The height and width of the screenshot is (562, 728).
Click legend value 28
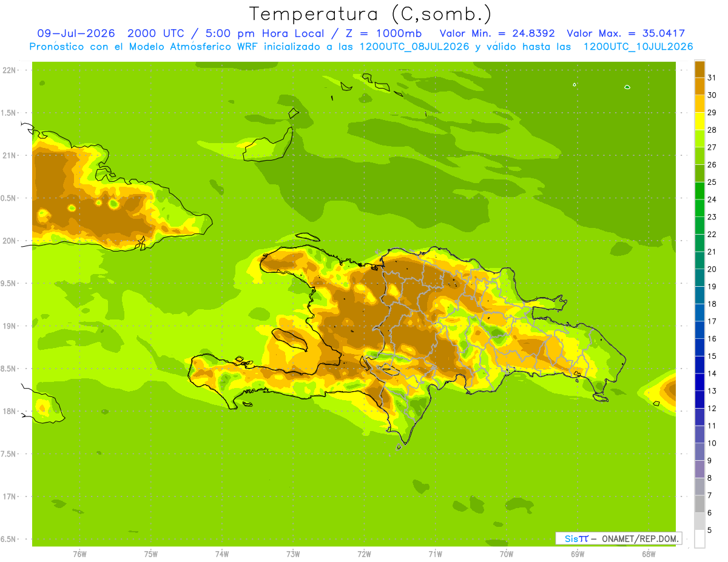click(x=712, y=130)
